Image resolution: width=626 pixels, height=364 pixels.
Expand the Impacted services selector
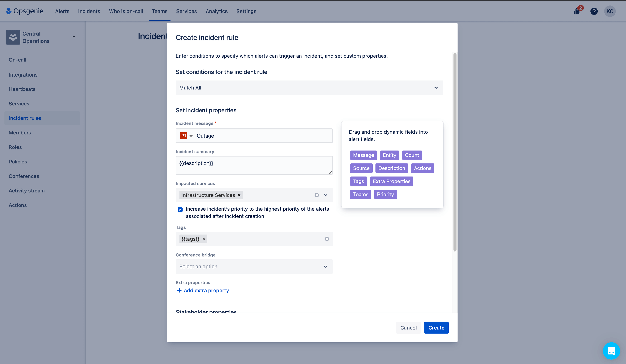tap(325, 195)
